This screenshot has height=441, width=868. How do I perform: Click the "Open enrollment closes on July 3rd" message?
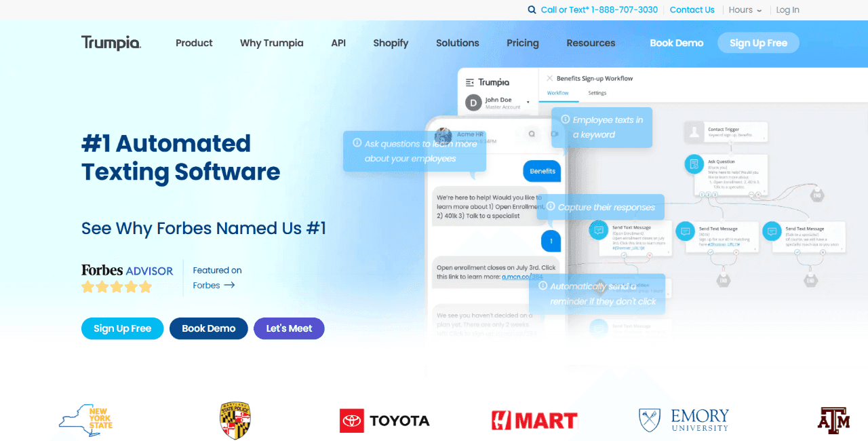tap(496, 272)
